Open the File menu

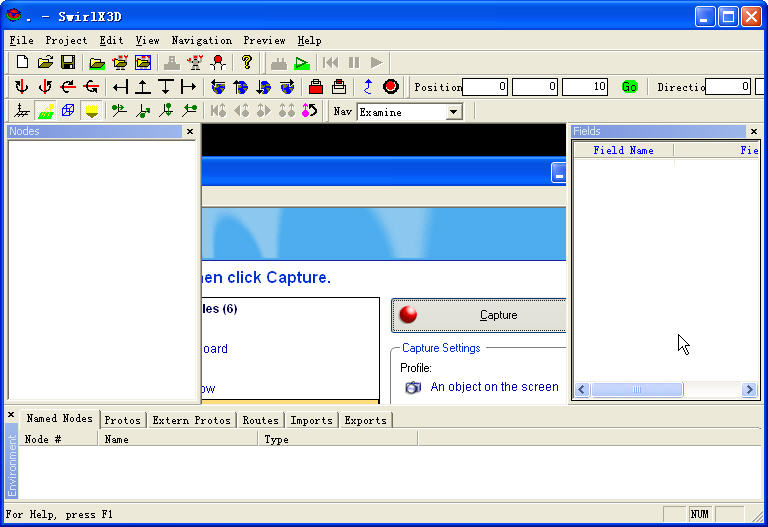(x=22, y=40)
